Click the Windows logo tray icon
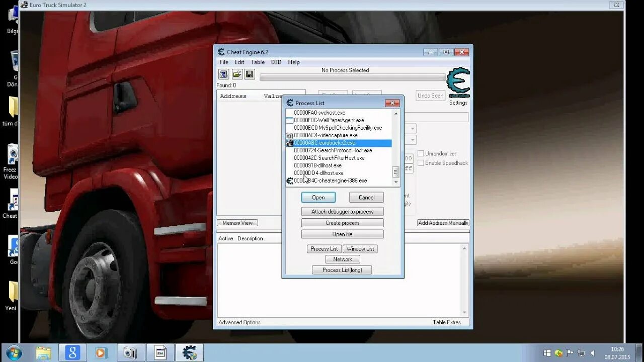Viewport: 644px width, 362px height. tap(547, 353)
